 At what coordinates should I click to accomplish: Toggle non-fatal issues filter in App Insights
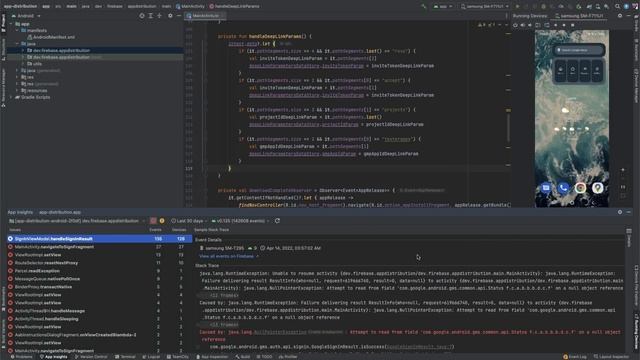coord(162,221)
